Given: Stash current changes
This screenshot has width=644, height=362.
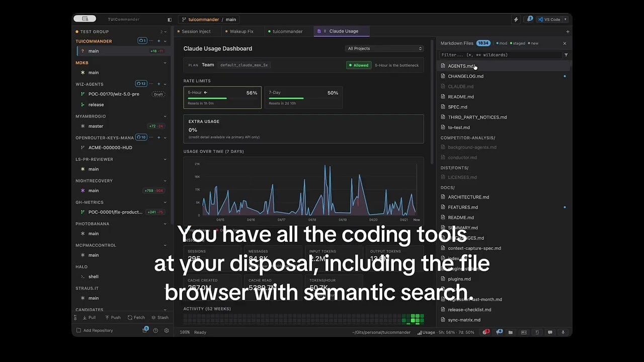Looking at the screenshot, I should click(x=160, y=318).
